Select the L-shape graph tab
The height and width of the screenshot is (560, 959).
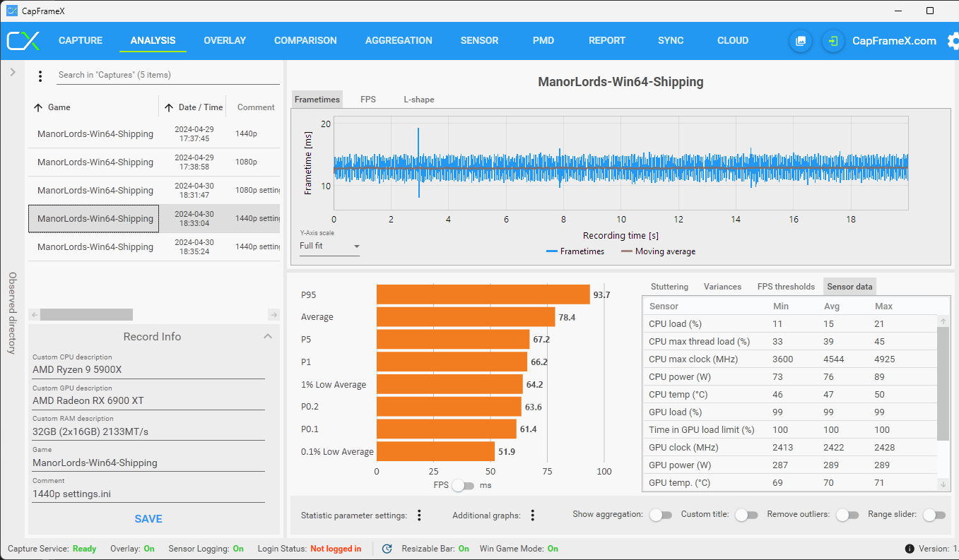[x=419, y=100]
